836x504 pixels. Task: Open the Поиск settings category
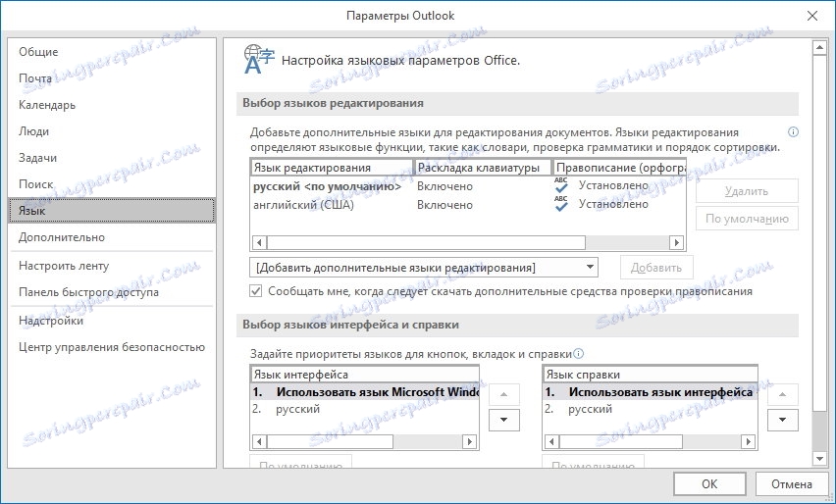112,184
